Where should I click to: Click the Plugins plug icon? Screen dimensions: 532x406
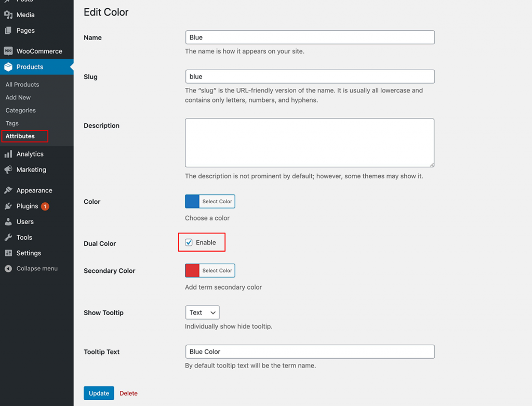(8, 206)
